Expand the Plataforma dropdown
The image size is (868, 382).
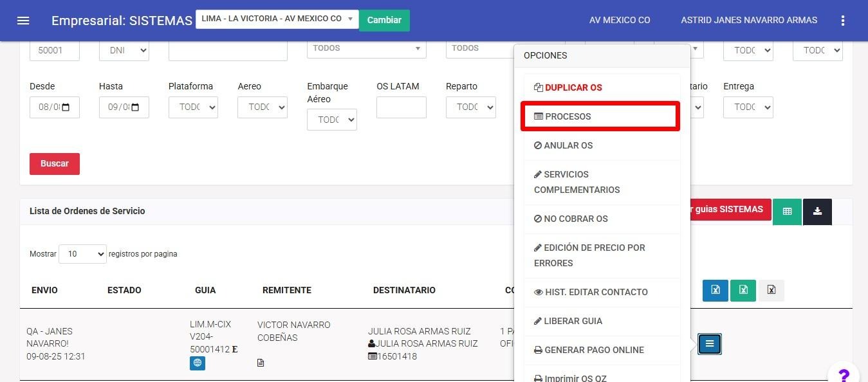point(193,107)
